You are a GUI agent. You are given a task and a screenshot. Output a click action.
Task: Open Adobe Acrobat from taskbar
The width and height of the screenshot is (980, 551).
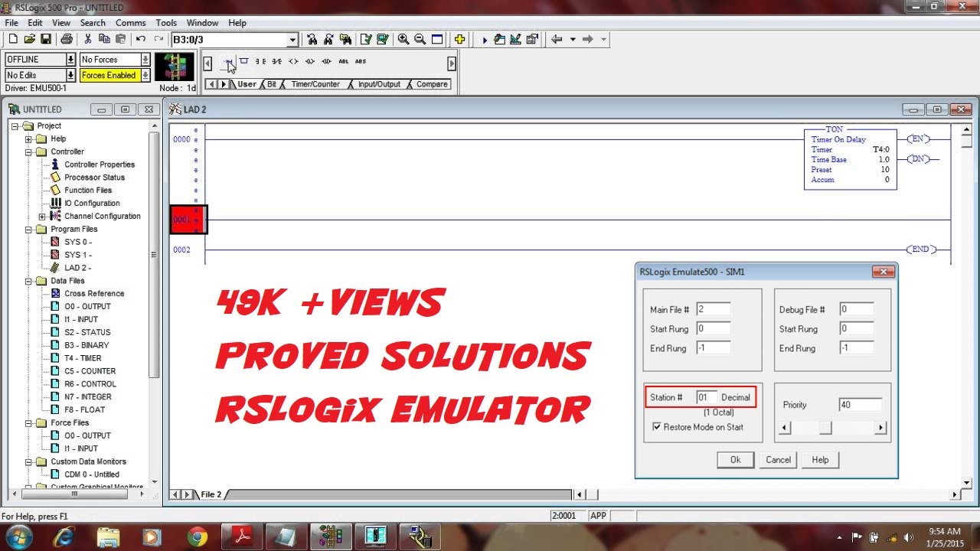243,536
